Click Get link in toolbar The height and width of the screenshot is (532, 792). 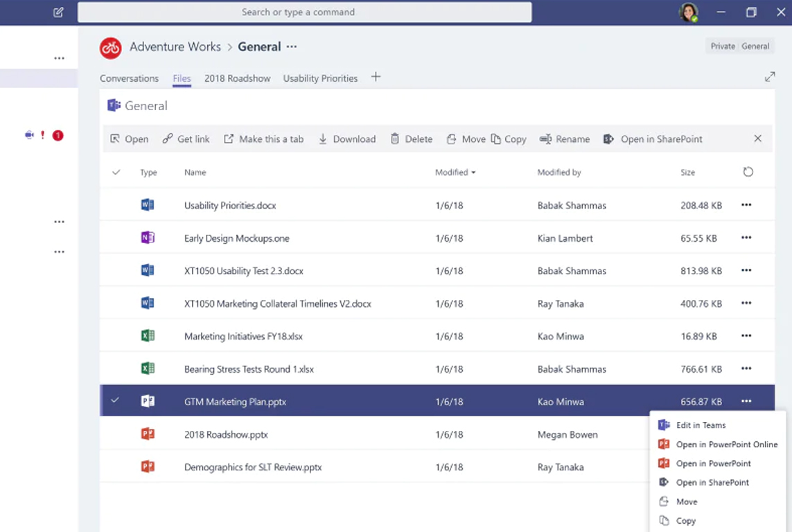[x=186, y=139]
